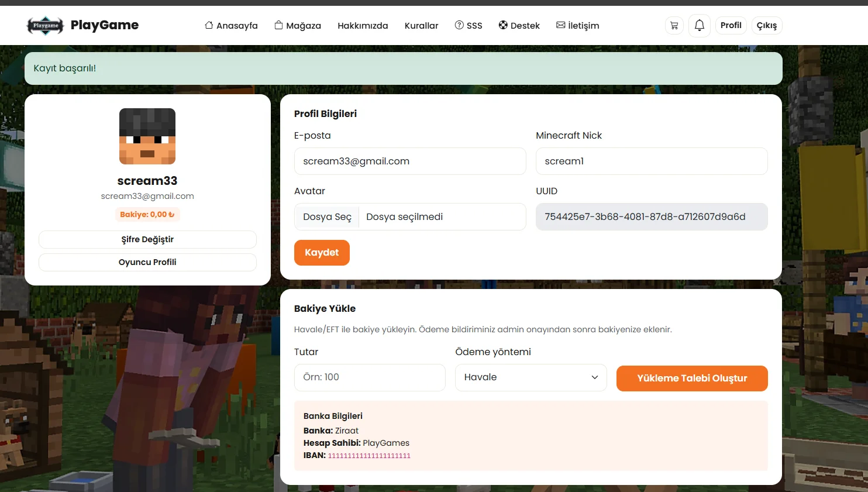Open the shopping cart icon

point(674,25)
